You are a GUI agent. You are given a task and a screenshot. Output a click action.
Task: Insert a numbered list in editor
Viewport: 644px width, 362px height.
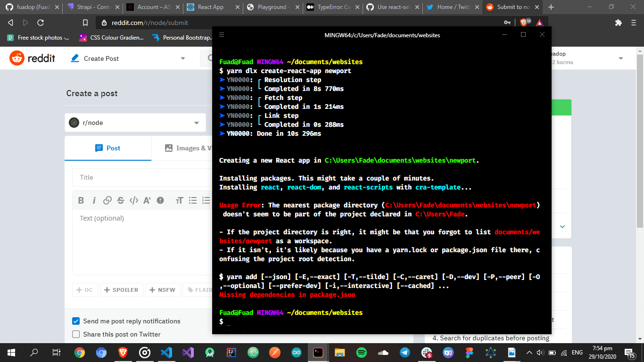(206, 200)
